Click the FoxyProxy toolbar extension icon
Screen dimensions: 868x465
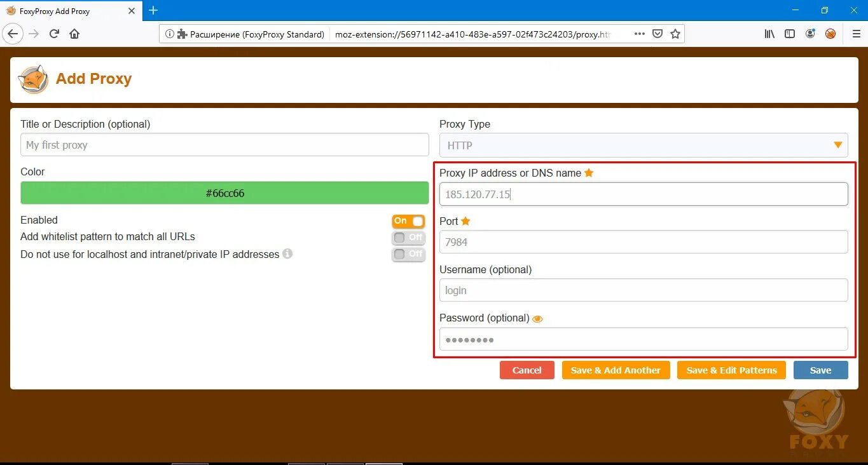[x=830, y=34]
